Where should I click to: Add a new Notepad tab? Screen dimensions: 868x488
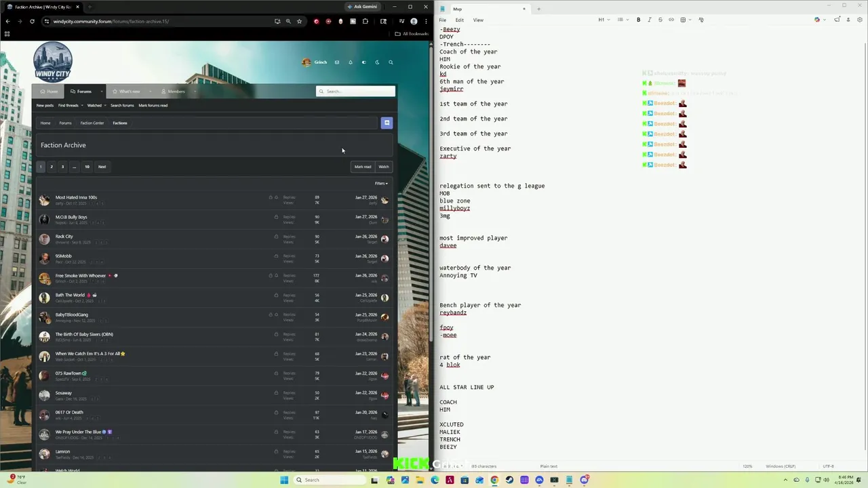coord(538,9)
